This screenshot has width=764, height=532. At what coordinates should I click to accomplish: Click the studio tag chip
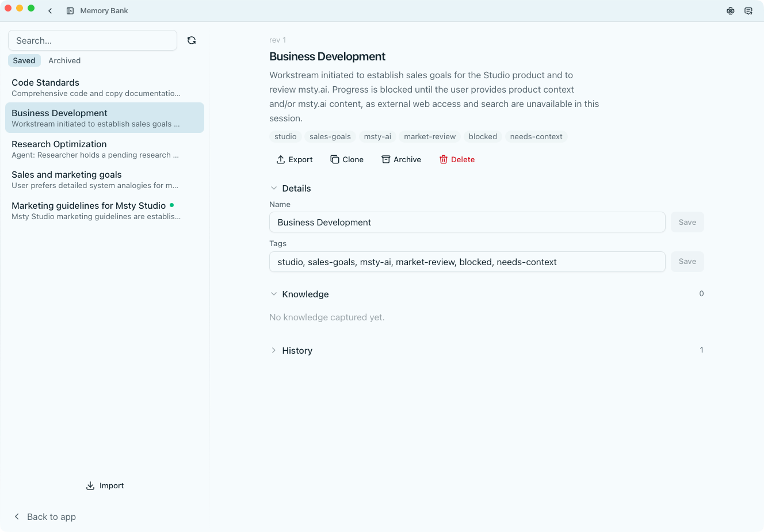[x=285, y=136]
